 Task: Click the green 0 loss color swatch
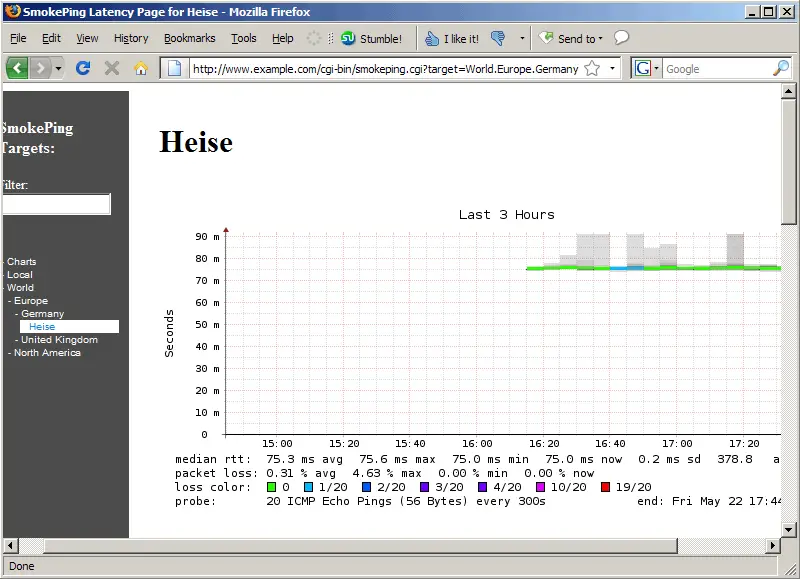pos(271,487)
